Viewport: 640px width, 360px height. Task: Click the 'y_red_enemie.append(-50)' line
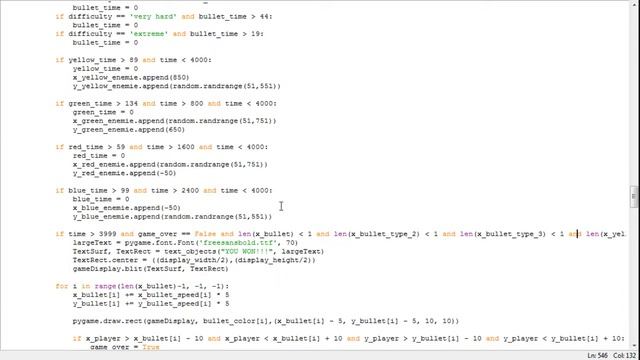[124, 173]
